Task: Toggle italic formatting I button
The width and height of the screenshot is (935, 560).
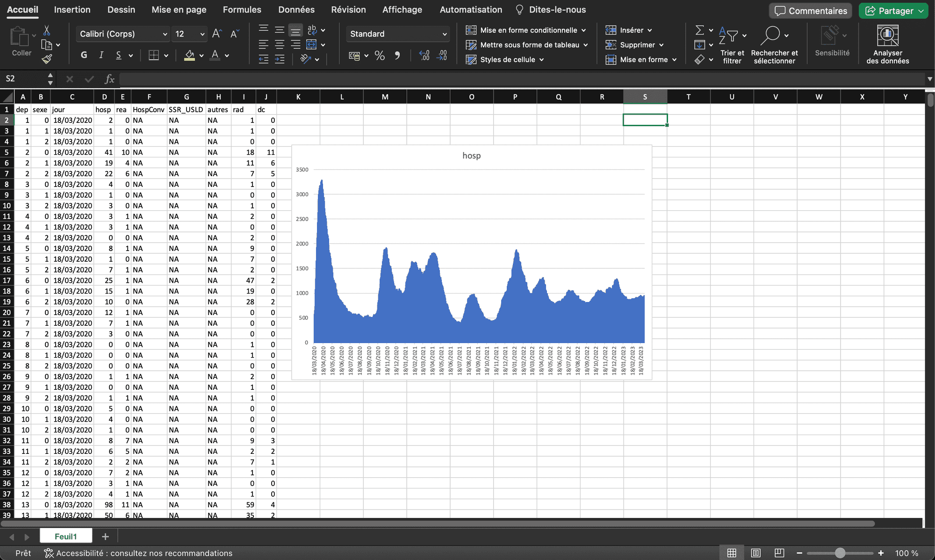Action: [101, 55]
